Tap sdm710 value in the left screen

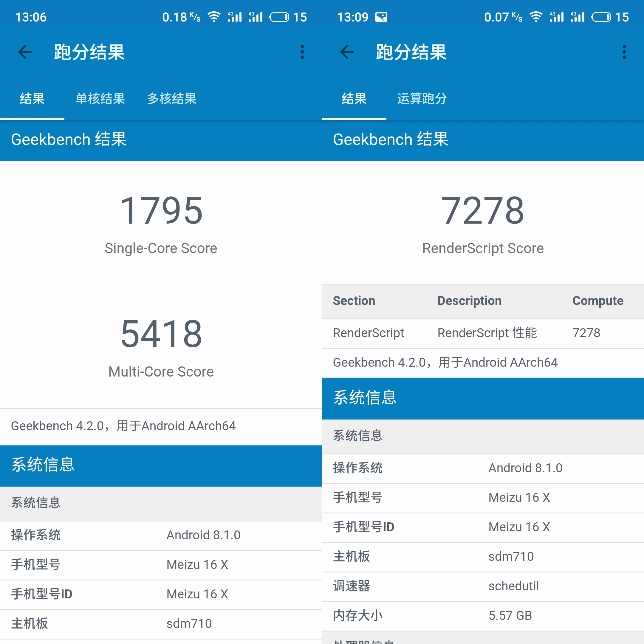tap(189, 623)
